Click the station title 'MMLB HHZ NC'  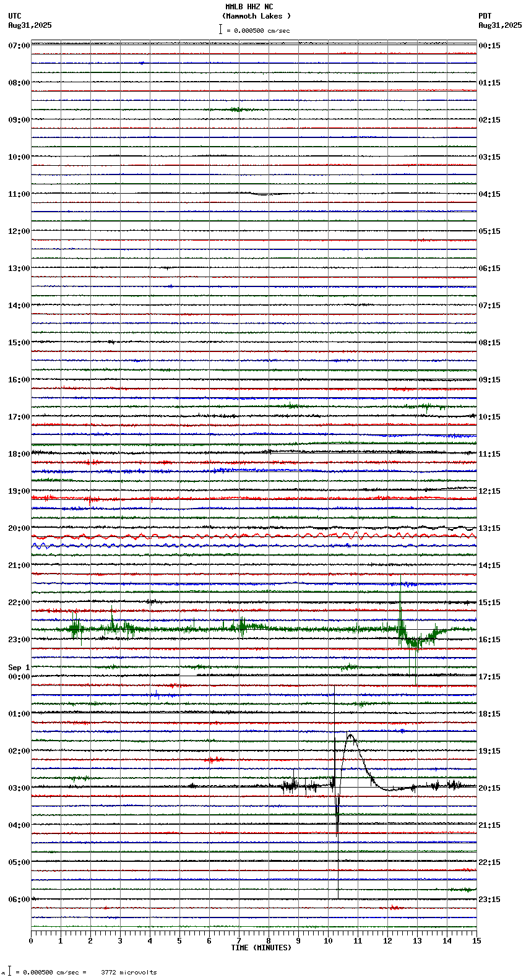(x=249, y=7)
